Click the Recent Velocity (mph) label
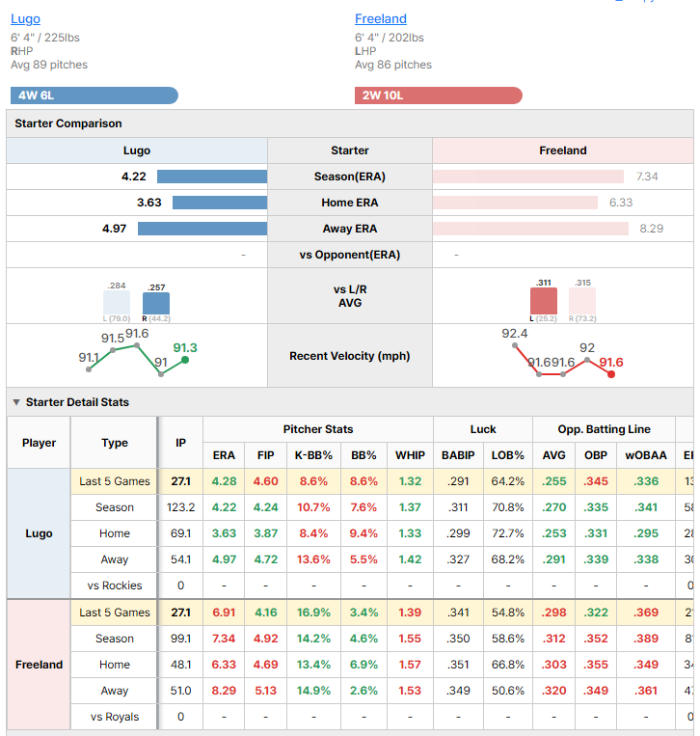 pos(350,356)
